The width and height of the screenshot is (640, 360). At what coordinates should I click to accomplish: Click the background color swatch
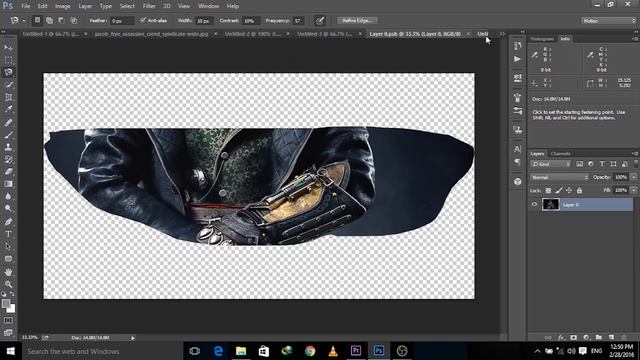pos(11,309)
